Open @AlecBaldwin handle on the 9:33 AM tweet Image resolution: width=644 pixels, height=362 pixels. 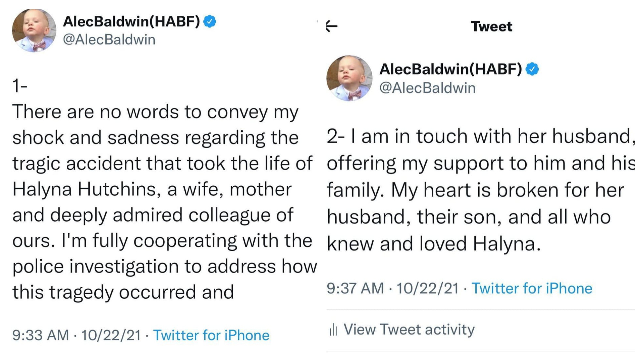109,40
